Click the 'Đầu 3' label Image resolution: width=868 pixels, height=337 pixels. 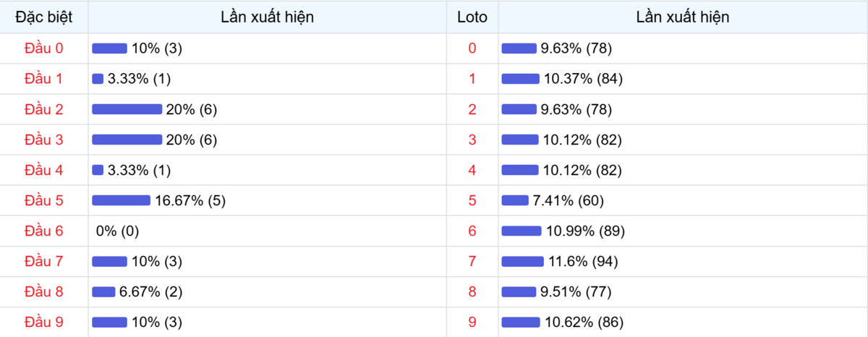pos(44,140)
